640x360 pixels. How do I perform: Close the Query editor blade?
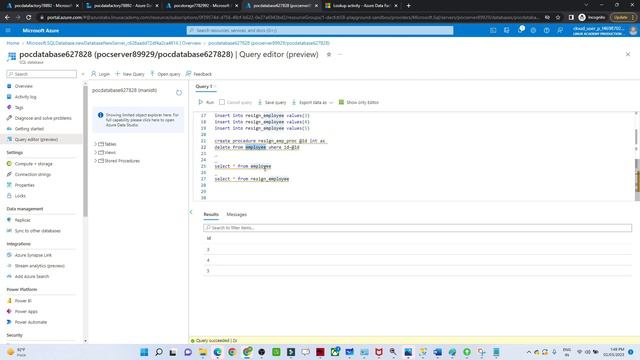(628, 54)
